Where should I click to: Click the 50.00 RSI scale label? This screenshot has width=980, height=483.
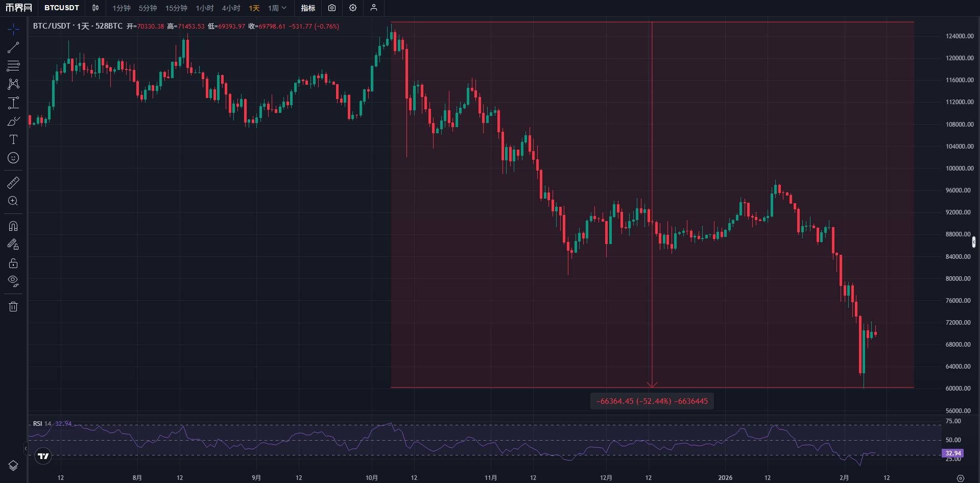point(953,440)
